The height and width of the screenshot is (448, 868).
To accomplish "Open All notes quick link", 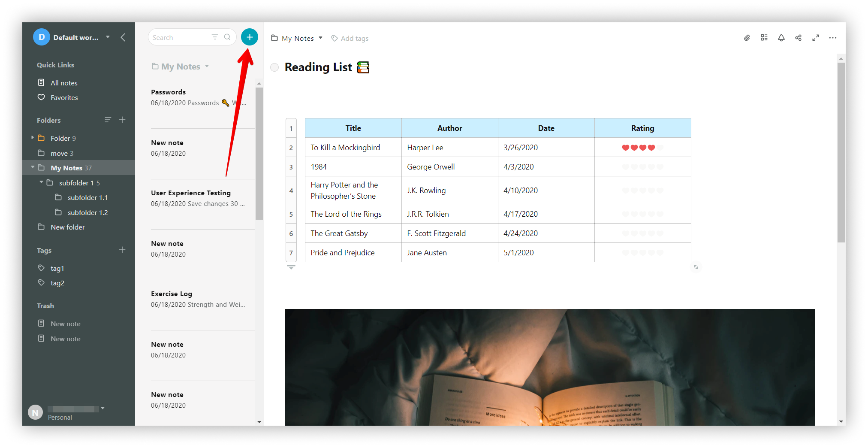I will [64, 83].
